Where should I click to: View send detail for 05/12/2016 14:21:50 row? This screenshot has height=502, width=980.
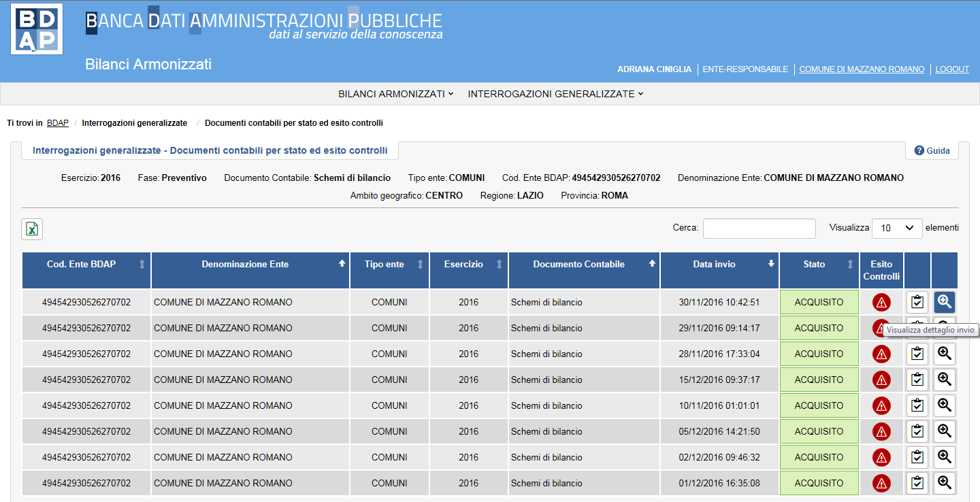(x=944, y=431)
